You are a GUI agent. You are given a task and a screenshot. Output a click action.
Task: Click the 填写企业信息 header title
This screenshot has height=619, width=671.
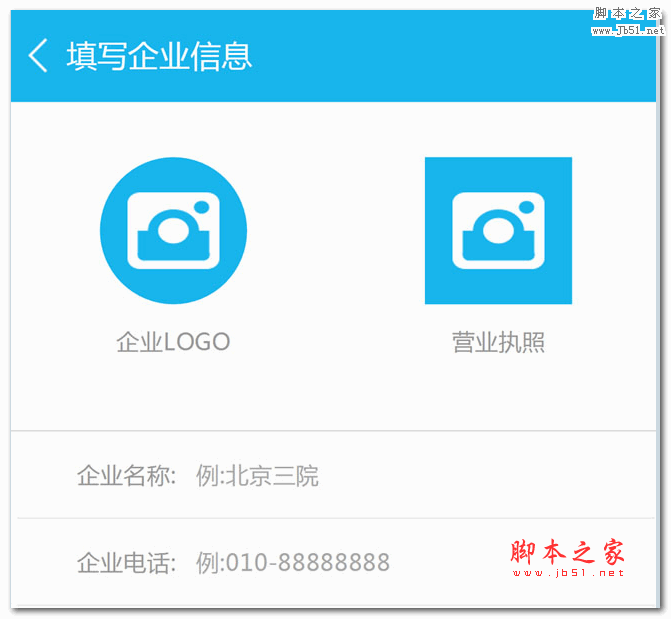[x=159, y=56]
